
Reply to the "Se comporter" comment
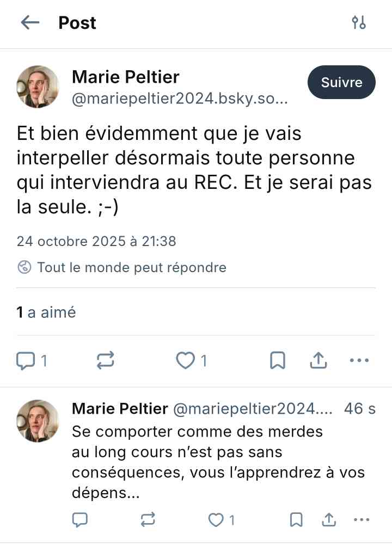tap(80, 520)
